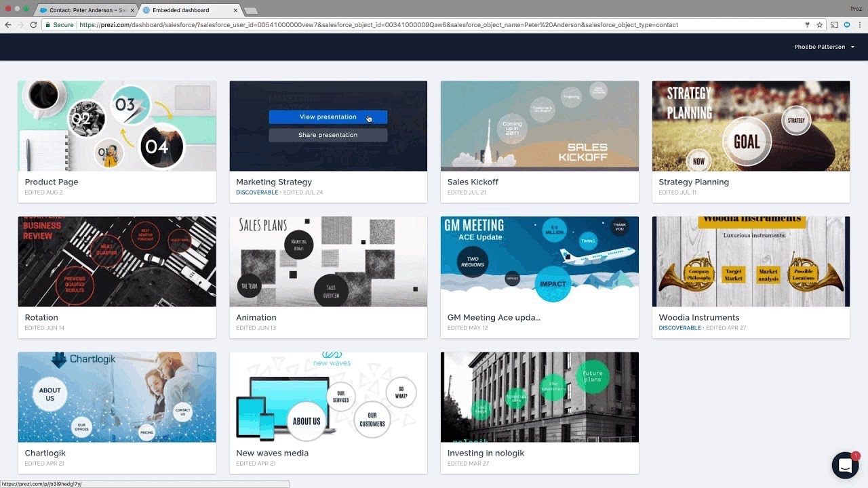The height and width of the screenshot is (488, 868).
Task: Open the GM Meeting Ace update thumbnail
Action: (540, 262)
